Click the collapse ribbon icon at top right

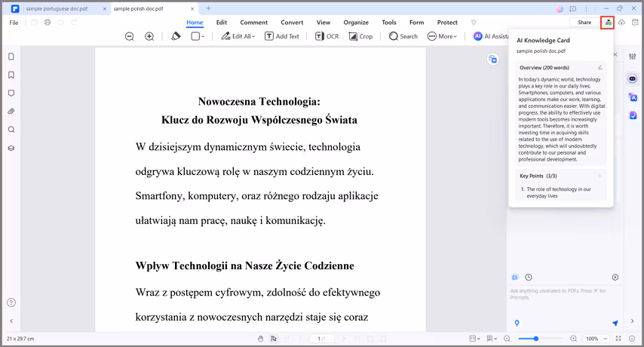635,22
